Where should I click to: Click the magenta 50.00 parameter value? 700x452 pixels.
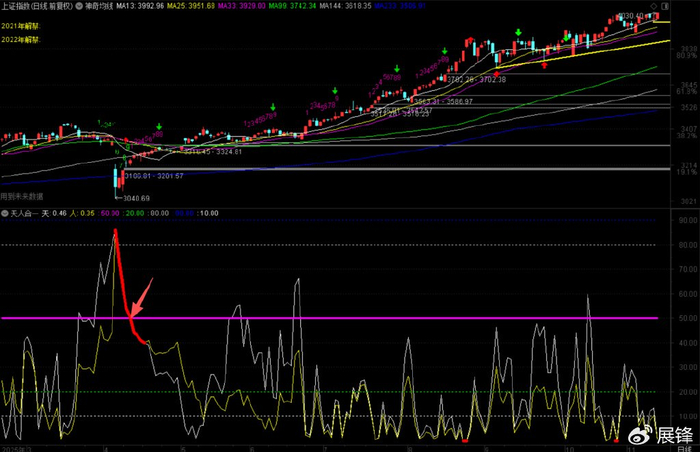click(110, 213)
